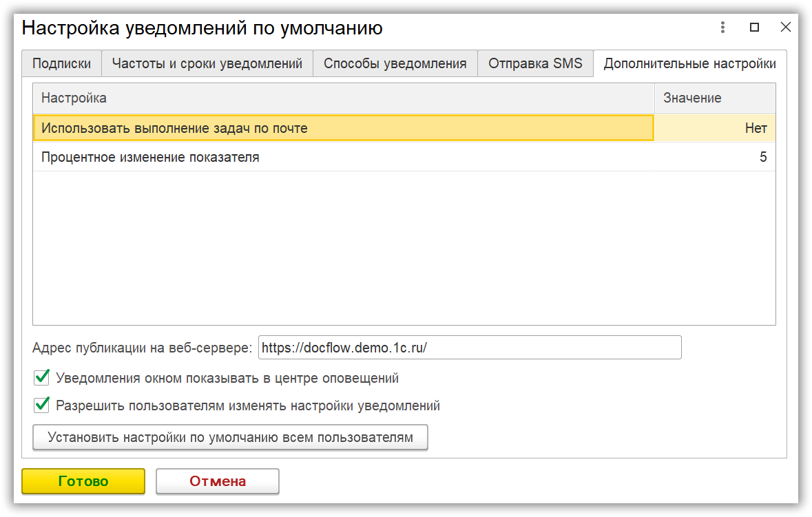Focus the Адрес публикации на веб-сервере field
This screenshot has height=517, width=812.
pyautogui.click(x=469, y=348)
